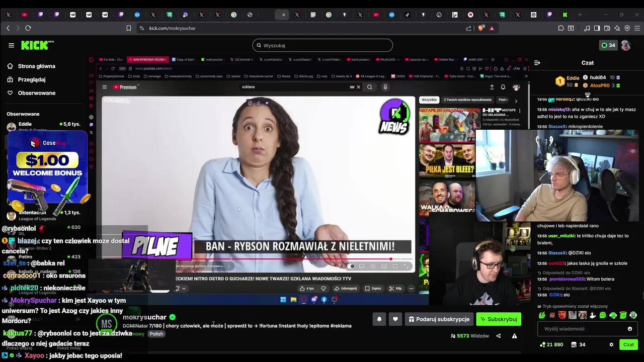Open the MS channel avatar
644x362 pixels.
pyautogui.click(x=106, y=324)
